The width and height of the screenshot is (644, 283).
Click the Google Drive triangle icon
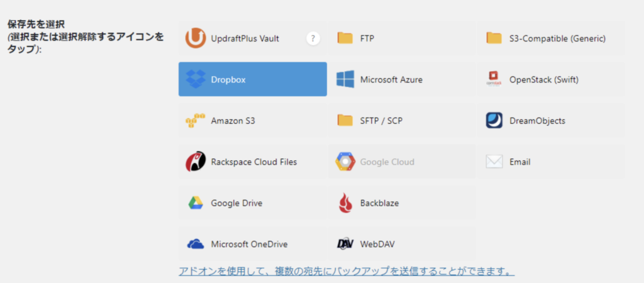click(196, 203)
